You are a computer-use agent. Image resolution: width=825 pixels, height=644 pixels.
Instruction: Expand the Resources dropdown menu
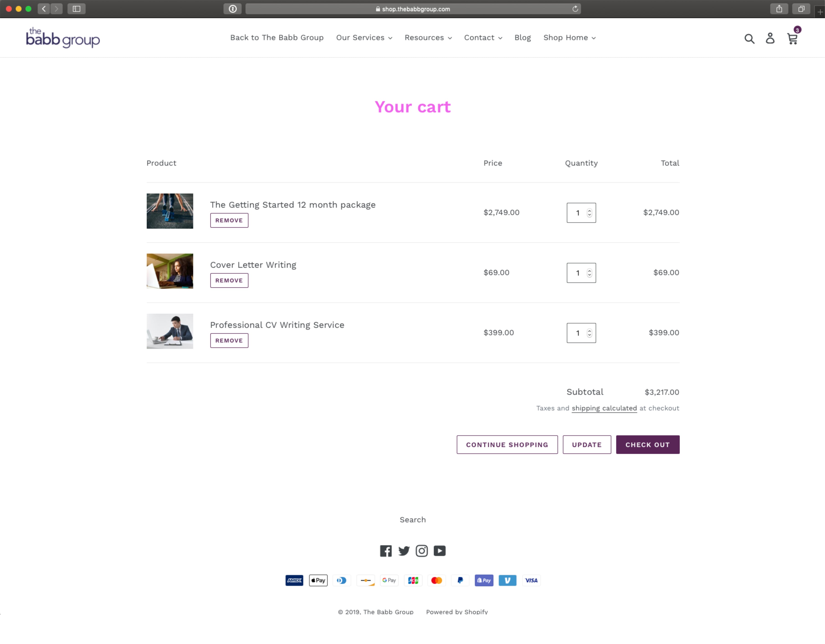428,38
